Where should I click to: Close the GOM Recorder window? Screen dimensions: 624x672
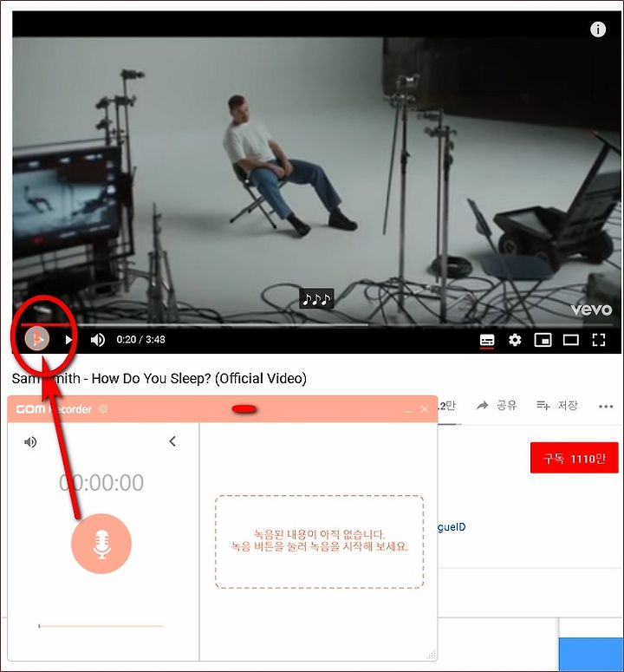coord(425,409)
